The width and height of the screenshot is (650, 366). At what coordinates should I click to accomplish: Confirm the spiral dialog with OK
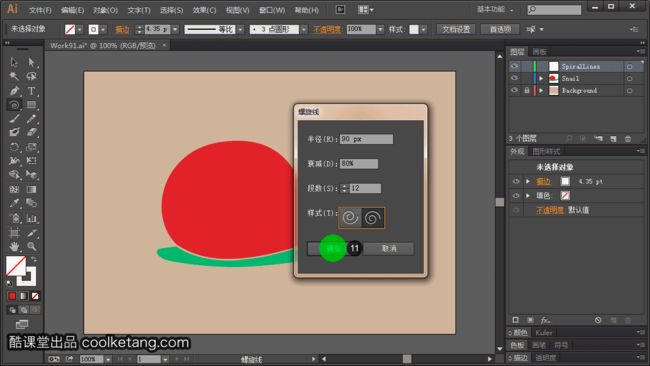click(x=333, y=248)
